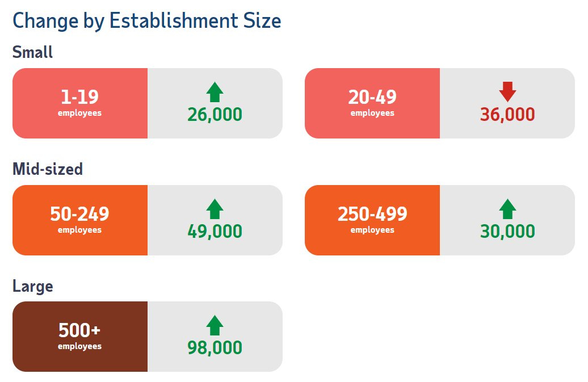Click the Mid-sized section label
This screenshot has height=382, width=588.
48,169
